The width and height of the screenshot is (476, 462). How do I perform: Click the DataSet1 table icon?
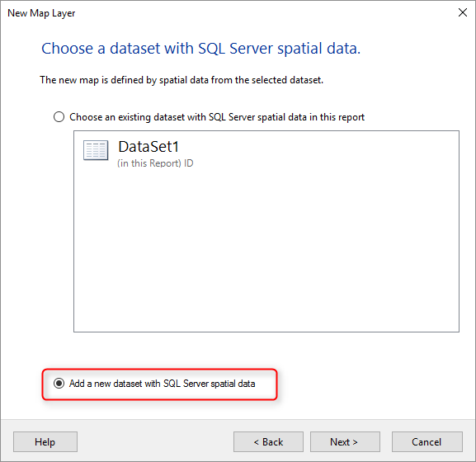pyautogui.click(x=96, y=150)
